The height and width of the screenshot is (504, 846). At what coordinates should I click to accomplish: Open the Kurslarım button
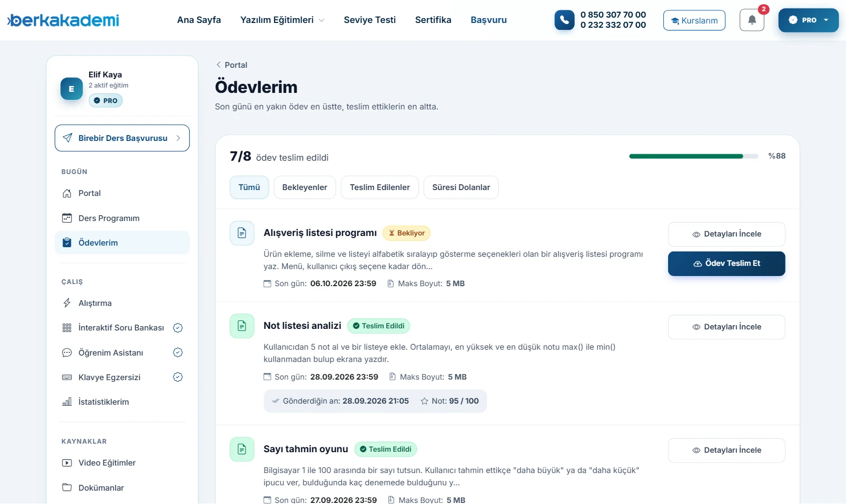pyautogui.click(x=694, y=20)
